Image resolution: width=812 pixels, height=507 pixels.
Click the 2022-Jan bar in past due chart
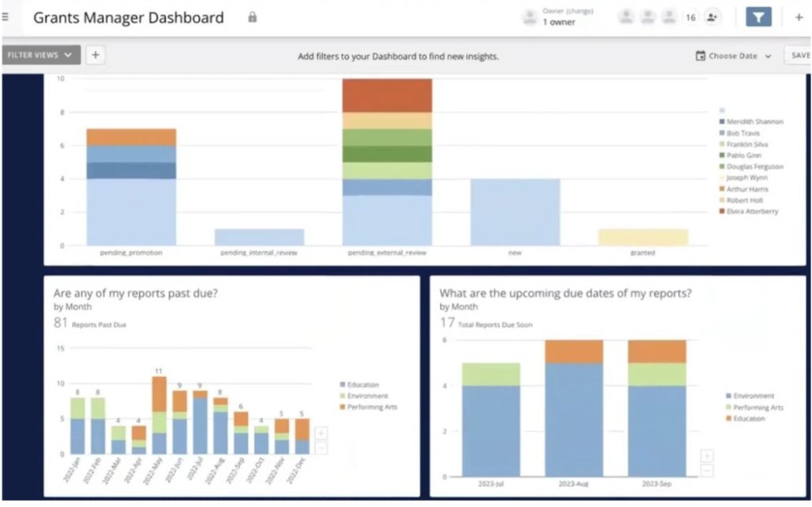pyautogui.click(x=77, y=426)
